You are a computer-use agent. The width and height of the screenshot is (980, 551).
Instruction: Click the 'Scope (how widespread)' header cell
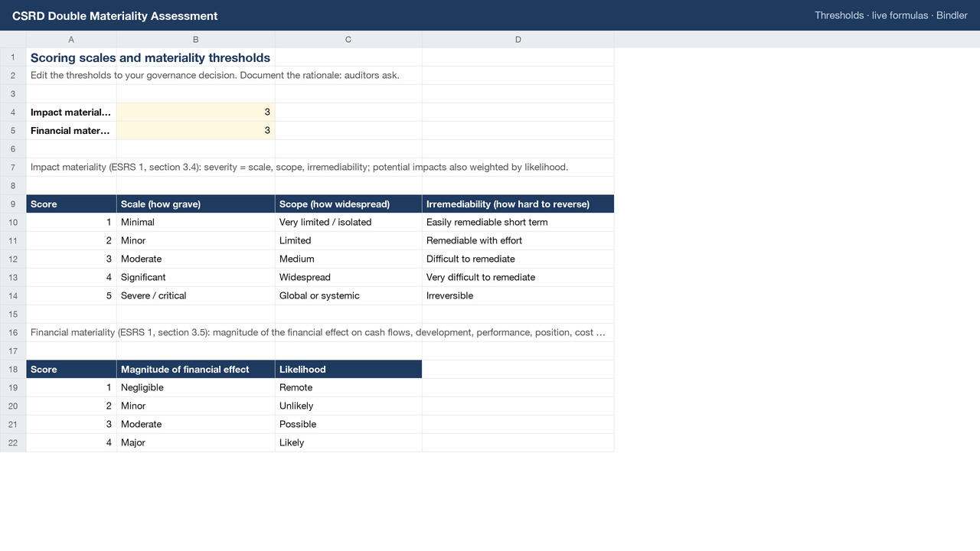(348, 204)
